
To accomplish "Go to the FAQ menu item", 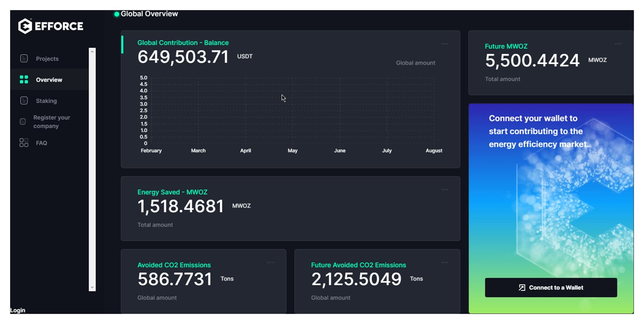I will coord(42,143).
